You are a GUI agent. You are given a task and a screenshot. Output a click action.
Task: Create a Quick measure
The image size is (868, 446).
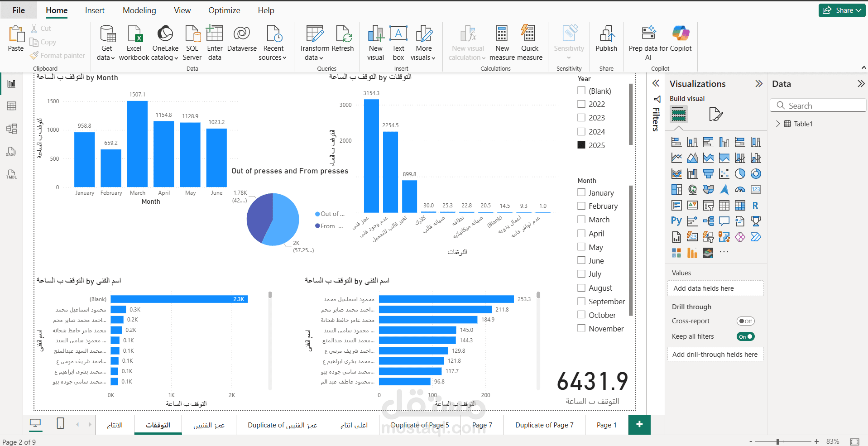coord(529,43)
